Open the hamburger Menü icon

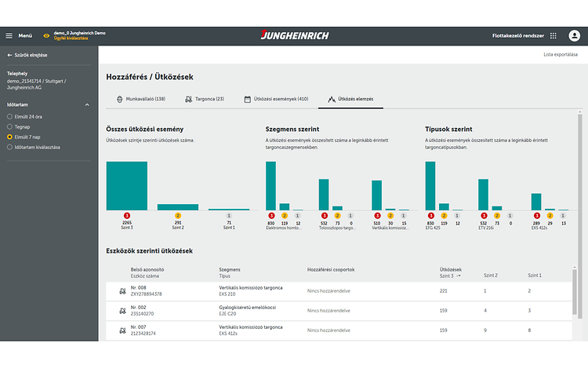[9, 35]
